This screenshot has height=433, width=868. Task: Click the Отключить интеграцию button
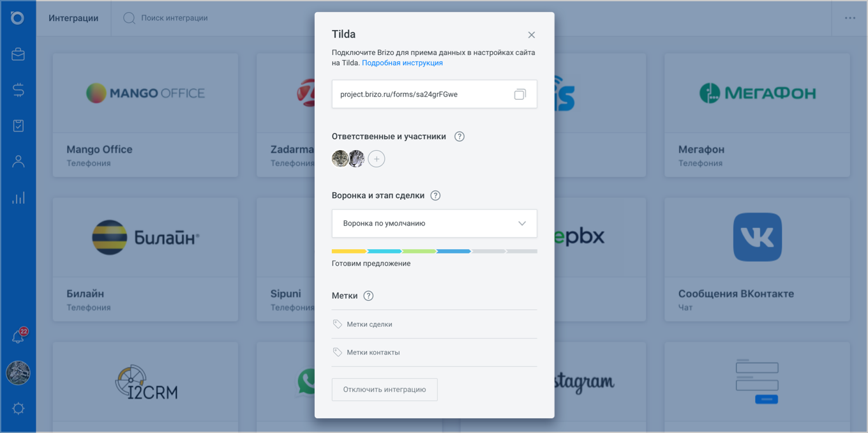[x=385, y=390]
